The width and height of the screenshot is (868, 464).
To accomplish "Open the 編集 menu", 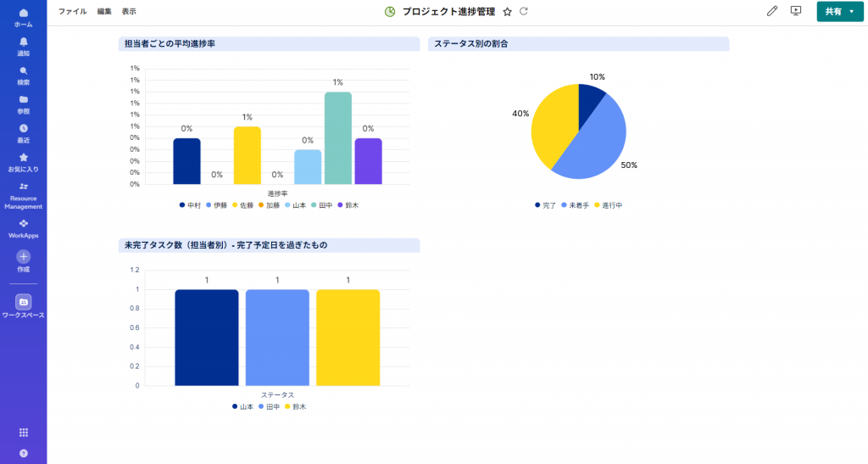I will 104,12.
